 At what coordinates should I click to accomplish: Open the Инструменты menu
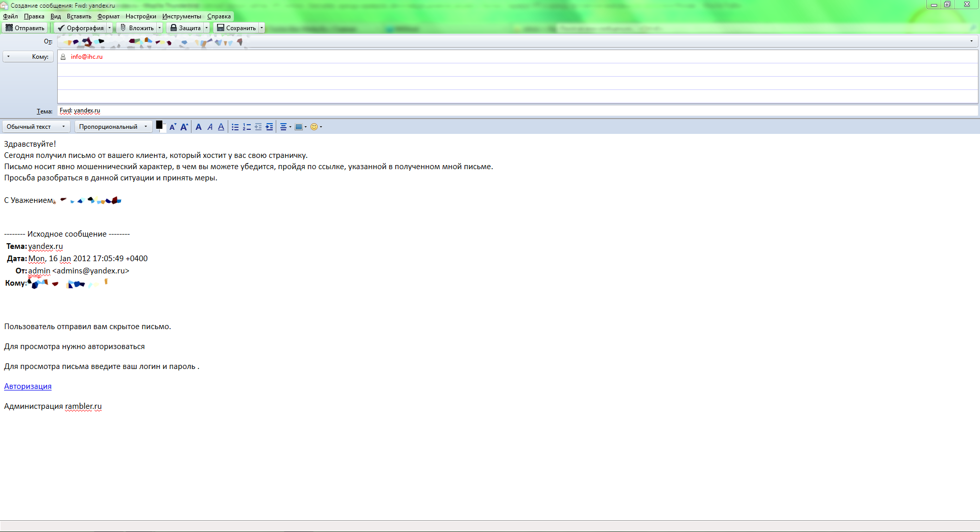[182, 16]
